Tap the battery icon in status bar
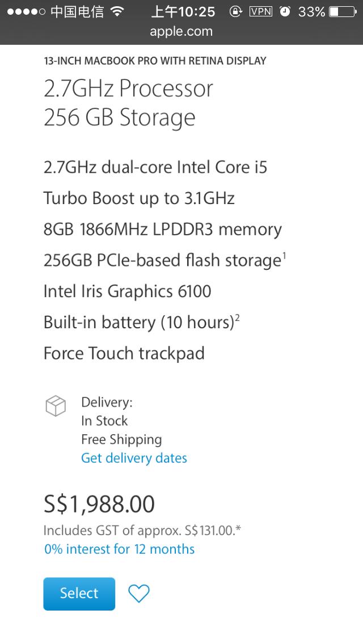This screenshot has height=644, width=363. click(342, 11)
